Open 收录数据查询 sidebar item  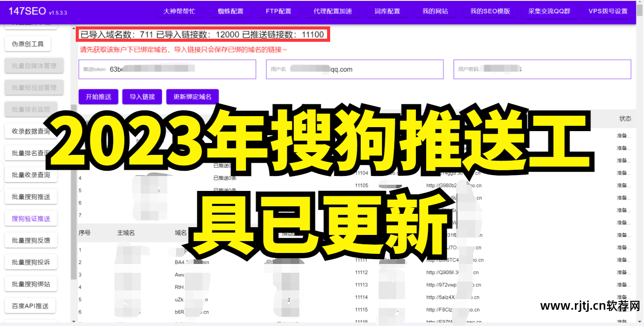[31, 131]
